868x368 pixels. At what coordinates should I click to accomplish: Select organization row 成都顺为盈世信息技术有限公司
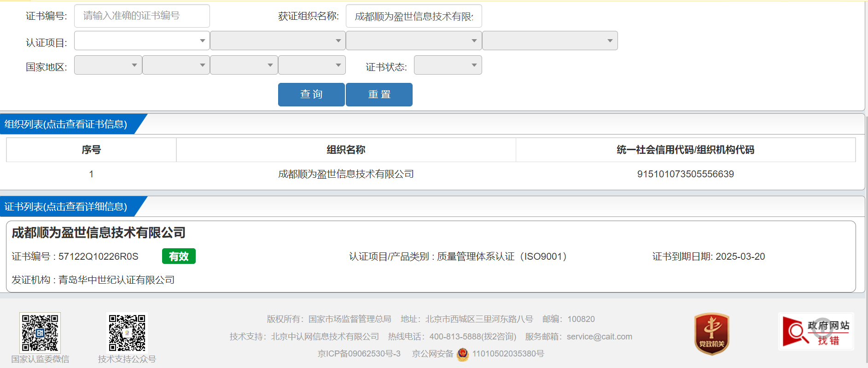pos(346,174)
